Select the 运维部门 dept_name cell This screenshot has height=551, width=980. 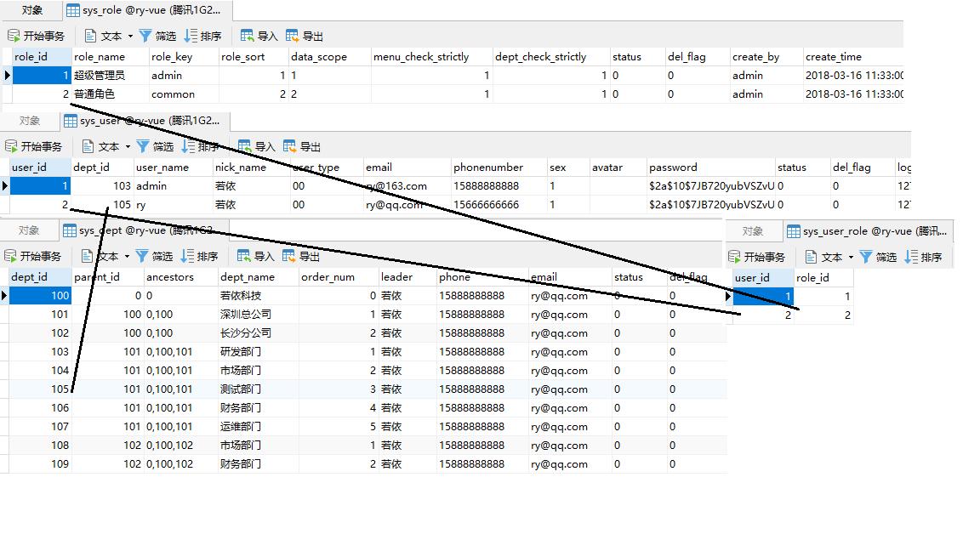coord(258,428)
